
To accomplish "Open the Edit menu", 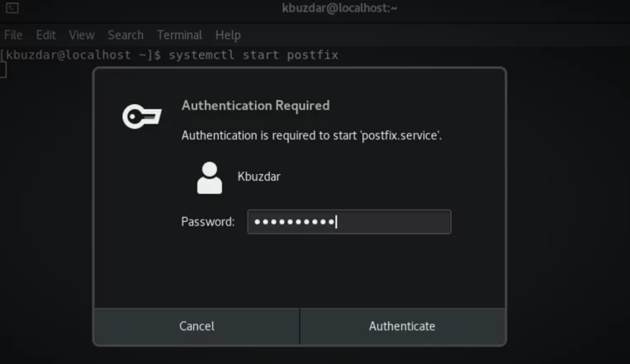I will click(x=45, y=35).
